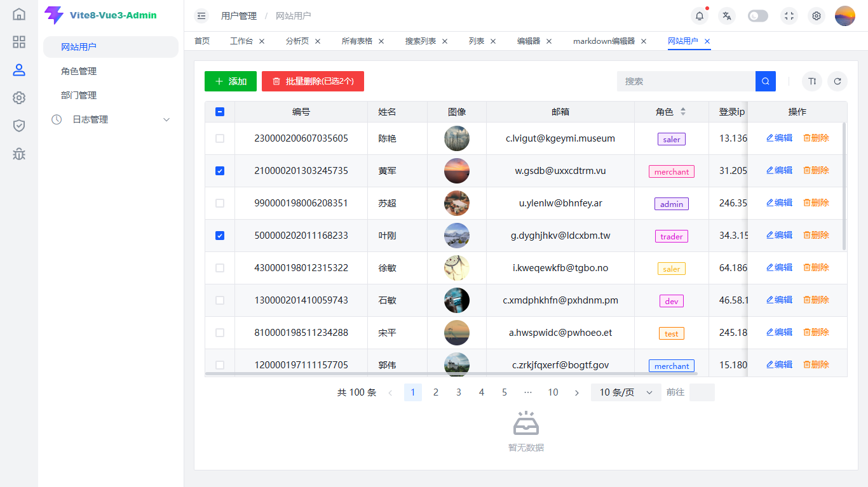The image size is (868, 487).
Task: Enter fullscreen with the expand icon
Action: 789,16
